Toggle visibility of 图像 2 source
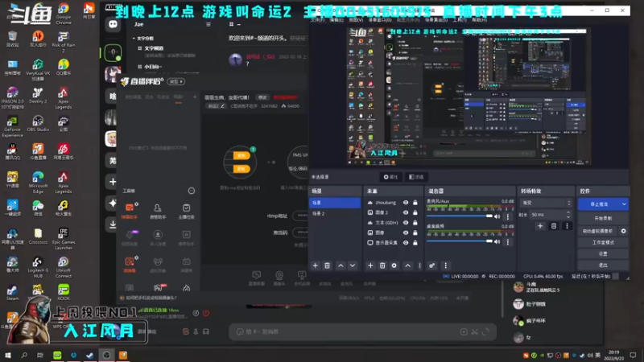 pos(406,212)
